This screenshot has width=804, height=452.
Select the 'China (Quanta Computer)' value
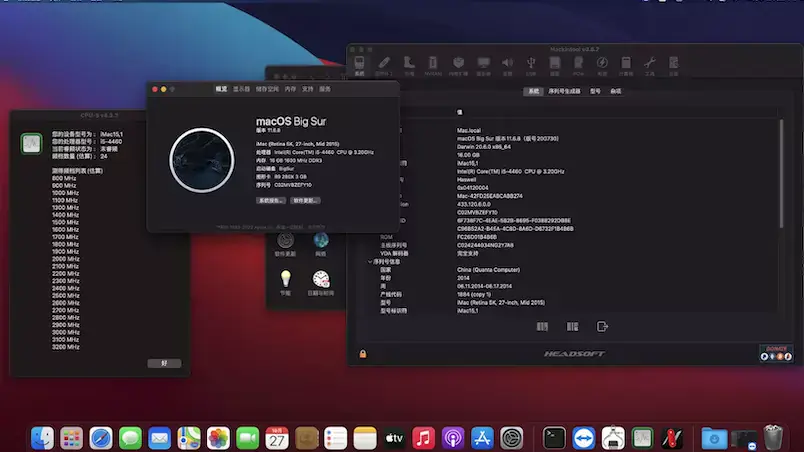tap(488, 270)
